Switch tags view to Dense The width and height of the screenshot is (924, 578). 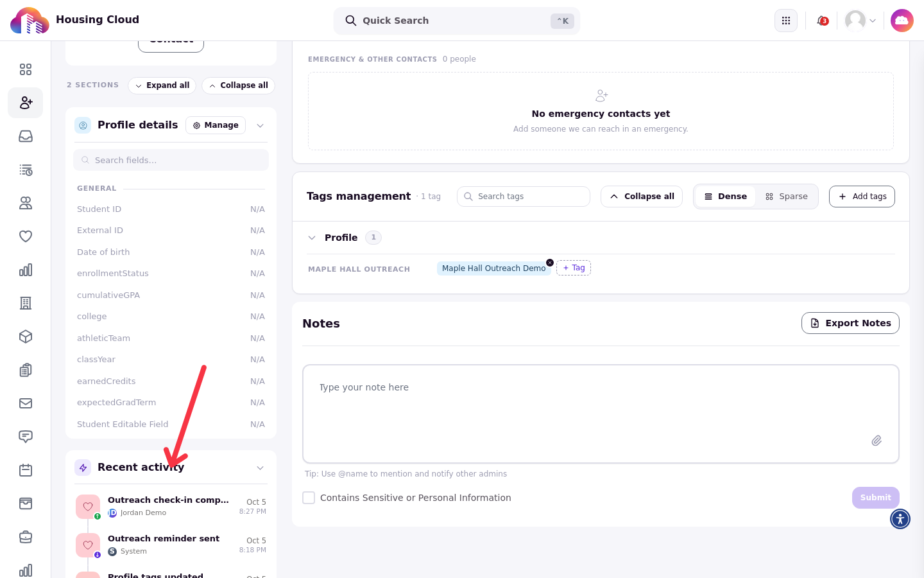tap(725, 197)
